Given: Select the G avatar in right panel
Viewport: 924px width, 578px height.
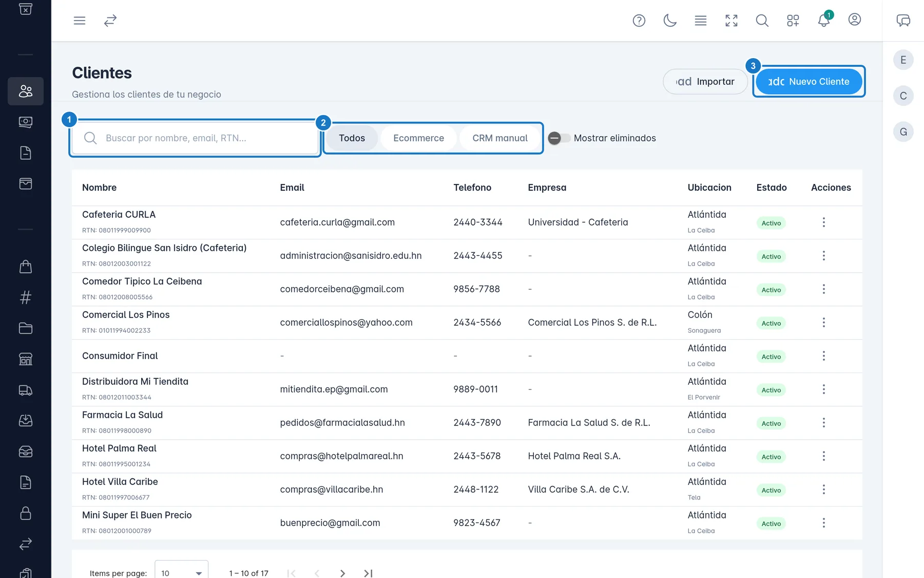Looking at the screenshot, I should pos(903,132).
